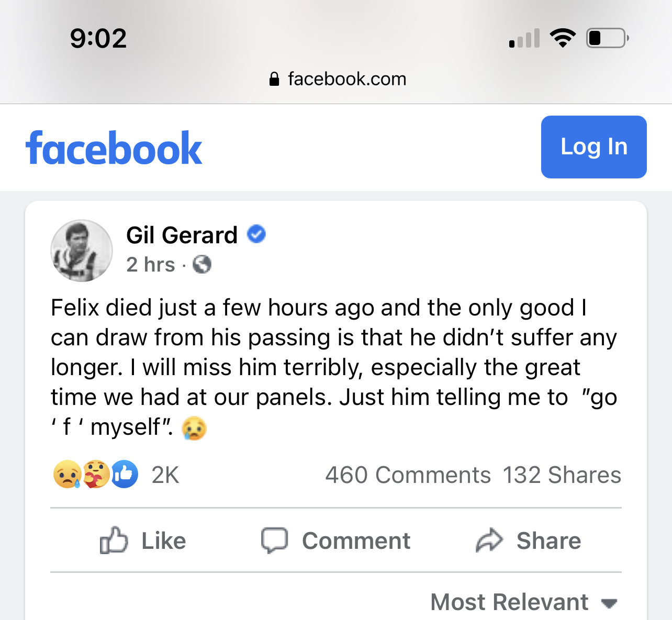Click the Facebook logo
The height and width of the screenshot is (620, 672).
coord(114,149)
